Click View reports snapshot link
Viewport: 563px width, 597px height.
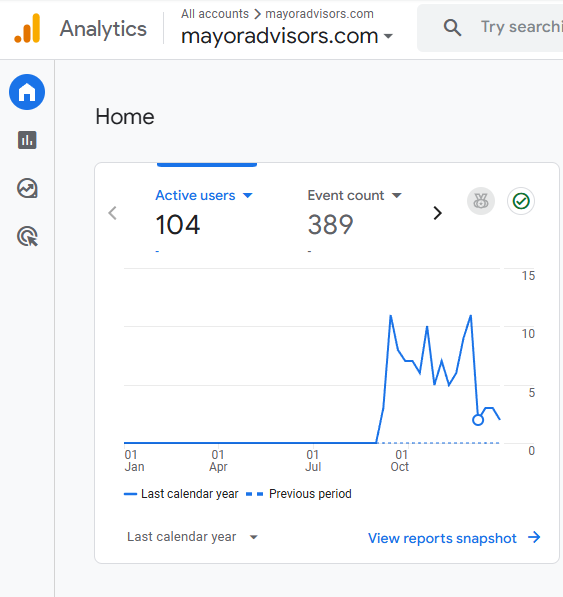coord(442,538)
